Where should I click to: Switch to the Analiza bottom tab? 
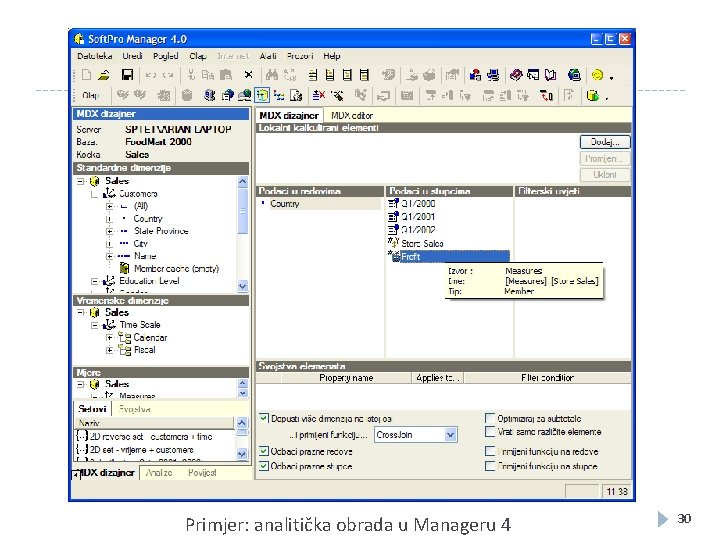click(x=159, y=472)
